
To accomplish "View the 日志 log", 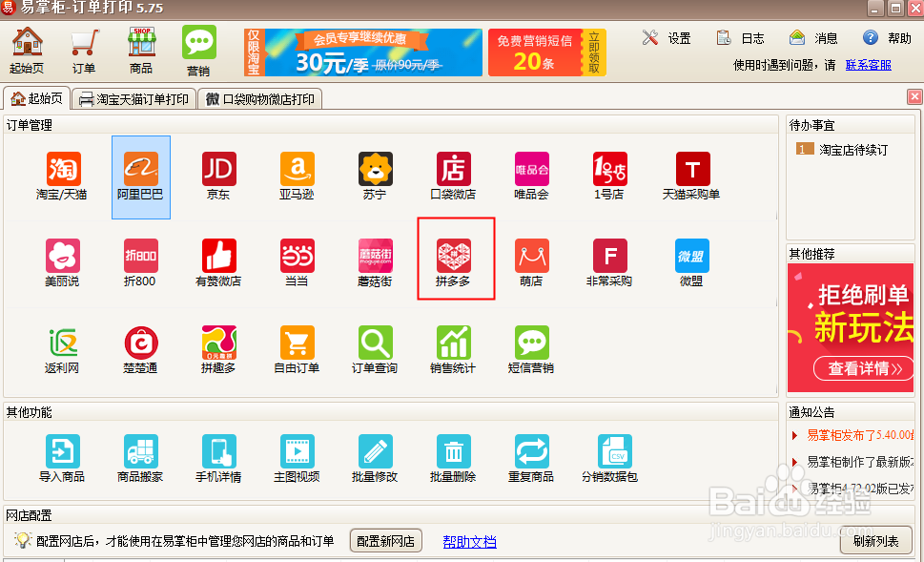I will coord(740,38).
